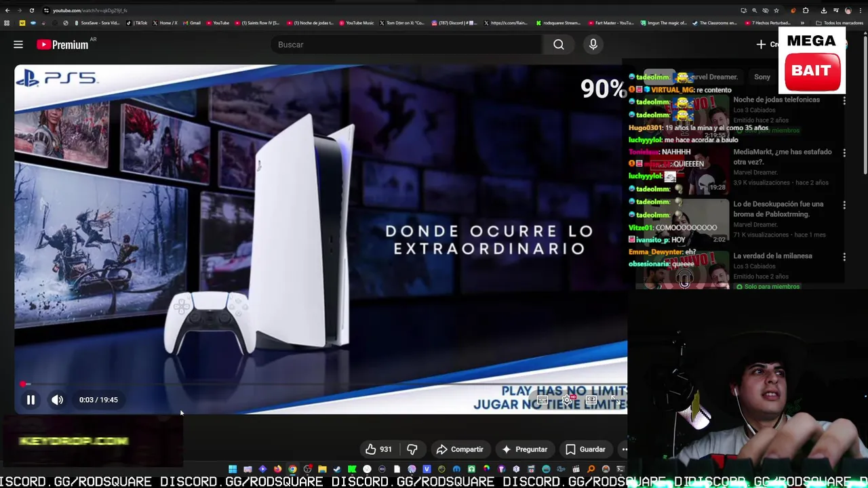Screen dimensions: 868x488
Task: Open Firefox from the taskbar
Action: click(x=278, y=469)
